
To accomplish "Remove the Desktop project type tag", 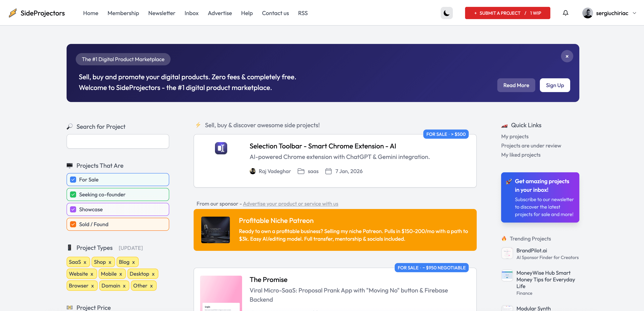I will point(153,274).
